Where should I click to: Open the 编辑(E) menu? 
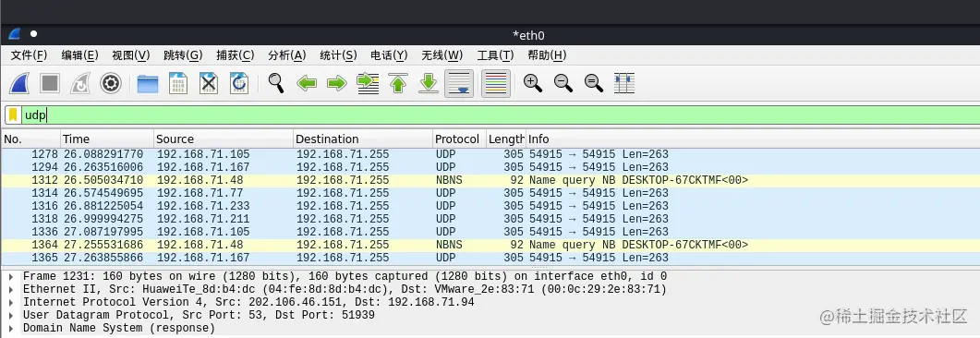pos(79,55)
